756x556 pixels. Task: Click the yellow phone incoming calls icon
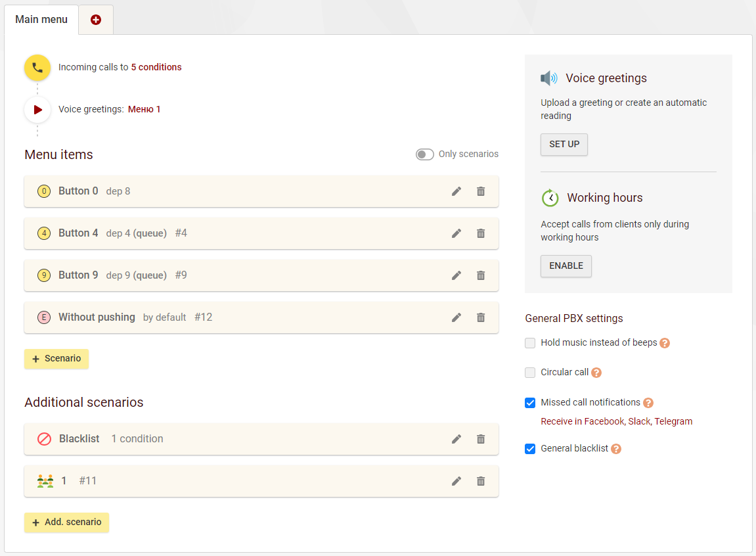pos(37,68)
